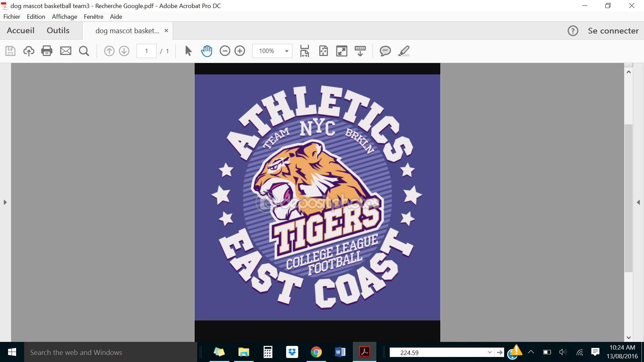Click the page number input field

(147, 51)
